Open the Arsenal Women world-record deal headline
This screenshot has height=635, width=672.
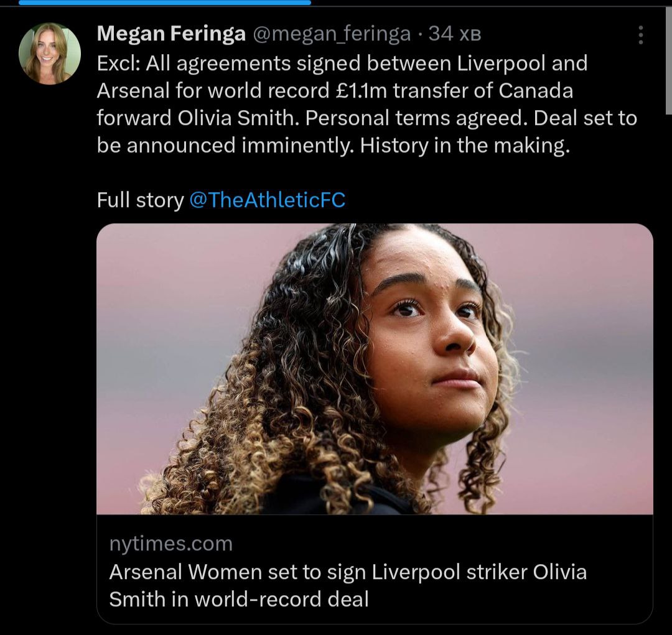point(347,572)
